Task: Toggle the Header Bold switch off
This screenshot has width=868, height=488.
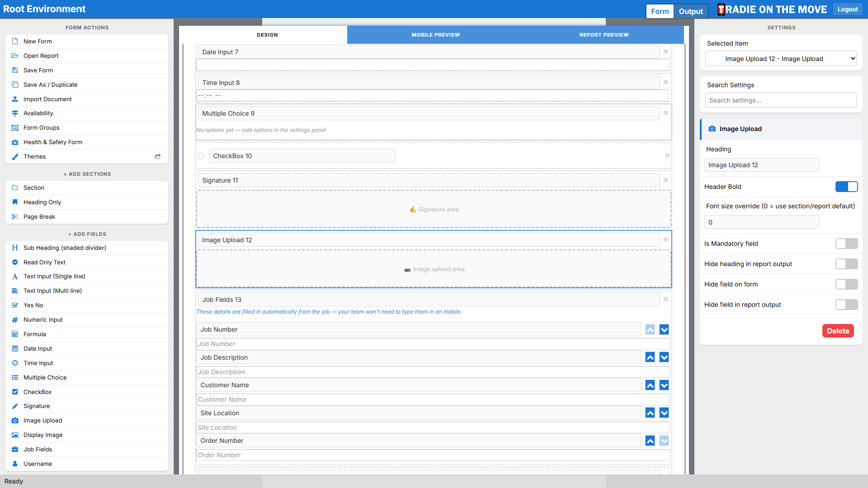Action: pos(847,187)
